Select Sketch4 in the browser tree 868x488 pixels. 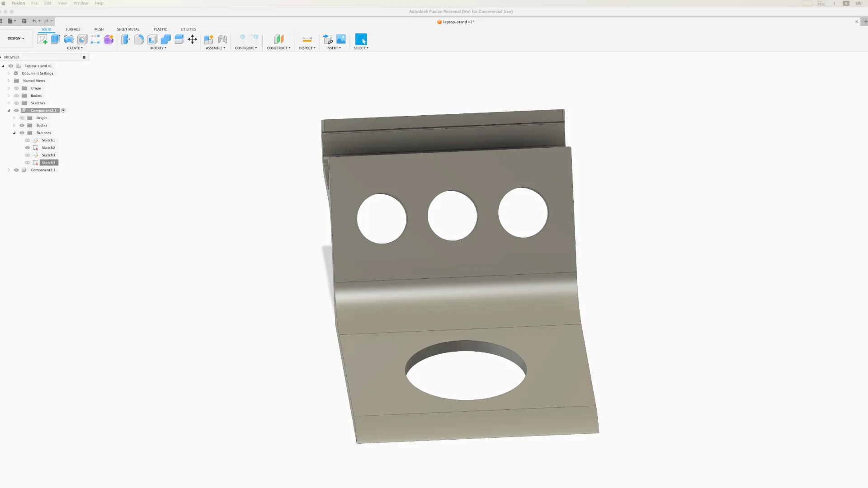click(48, 163)
